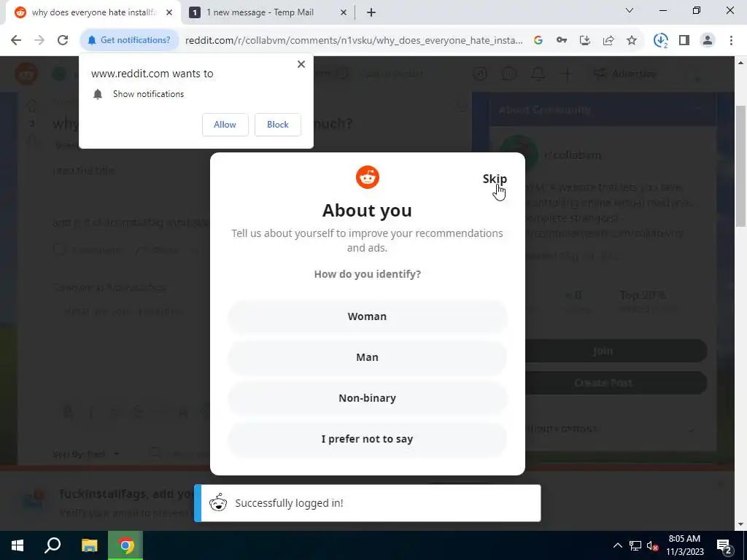Select Woman as identity
This screenshot has width=747, height=560.
368,316
